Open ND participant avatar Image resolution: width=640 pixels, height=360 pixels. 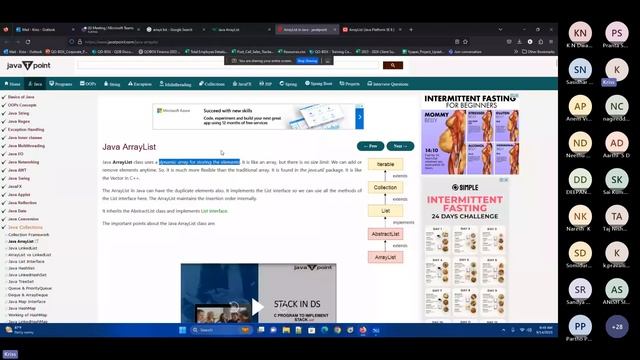click(x=580, y=143)
